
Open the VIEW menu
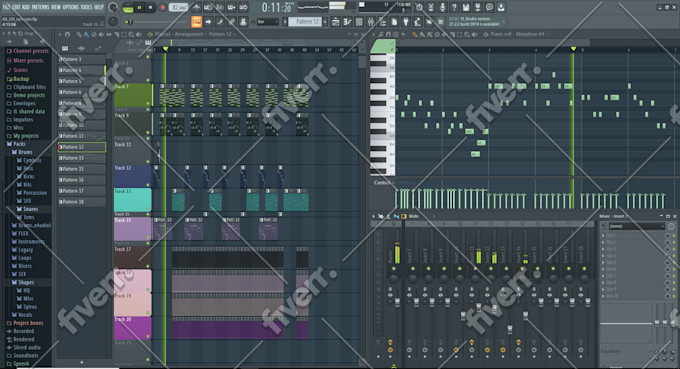tap(56, 7)
